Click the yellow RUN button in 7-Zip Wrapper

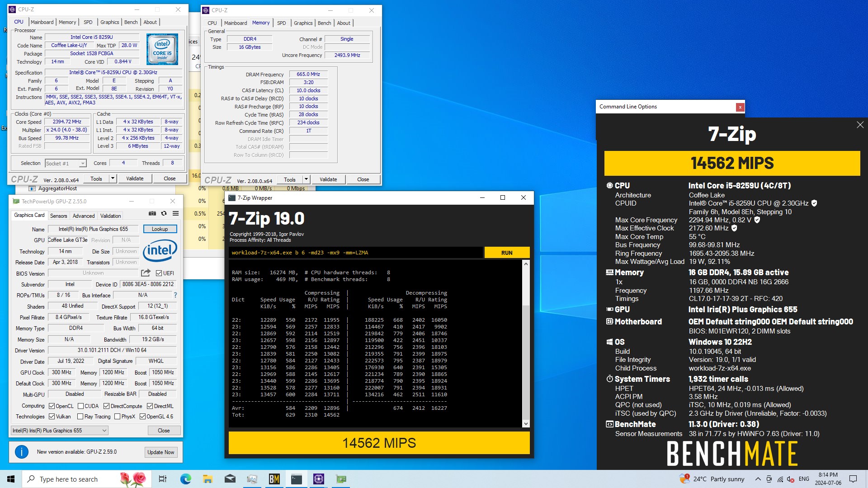507,253
